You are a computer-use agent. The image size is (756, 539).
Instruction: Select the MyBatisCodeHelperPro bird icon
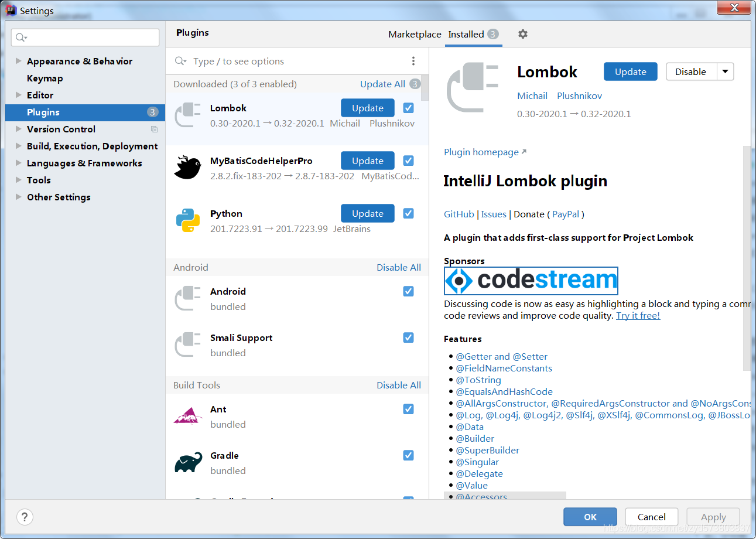[188, 168]
